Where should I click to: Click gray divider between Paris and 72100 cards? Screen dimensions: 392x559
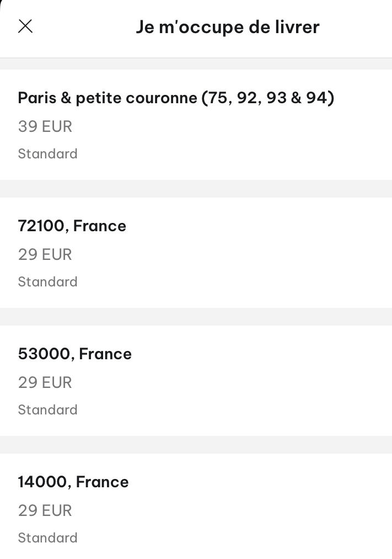(196, 189)
